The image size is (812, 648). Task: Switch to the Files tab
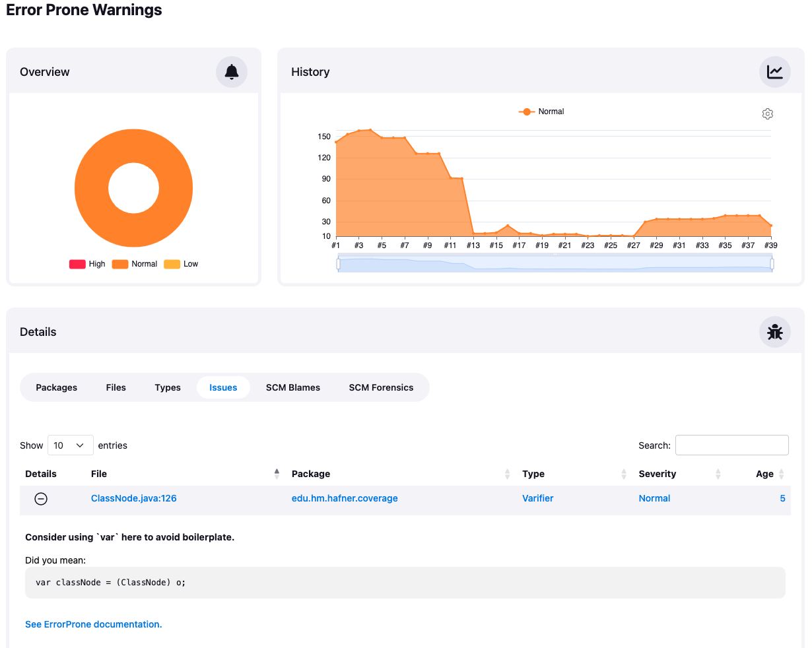point(116,387)
